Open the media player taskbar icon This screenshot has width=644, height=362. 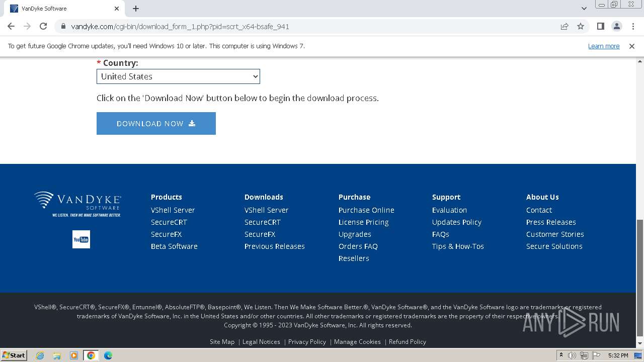(x=74, y=355)
